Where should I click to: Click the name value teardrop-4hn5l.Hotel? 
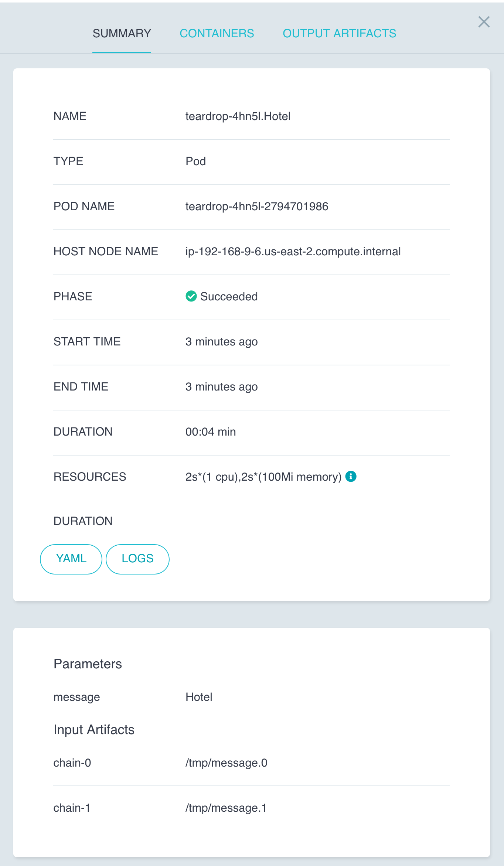(x=238, y=116)
